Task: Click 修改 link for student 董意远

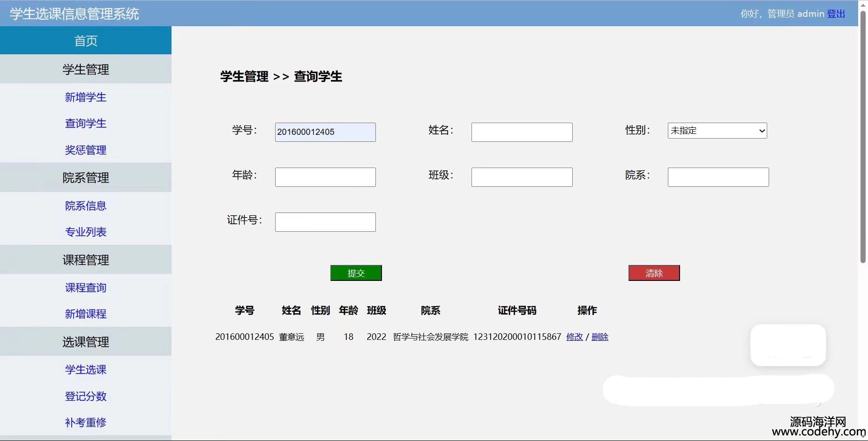Action: [x=574, y=337]
